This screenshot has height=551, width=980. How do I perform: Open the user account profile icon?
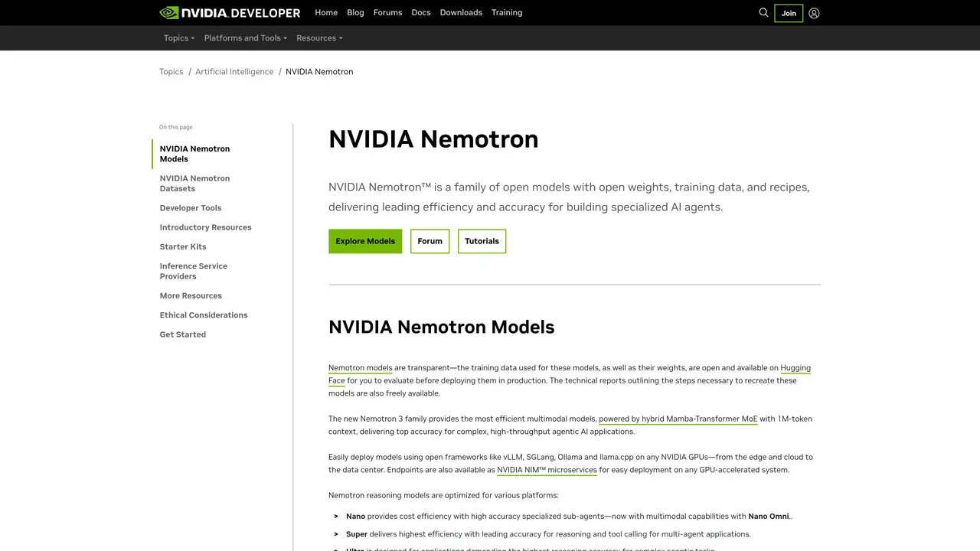814,13
